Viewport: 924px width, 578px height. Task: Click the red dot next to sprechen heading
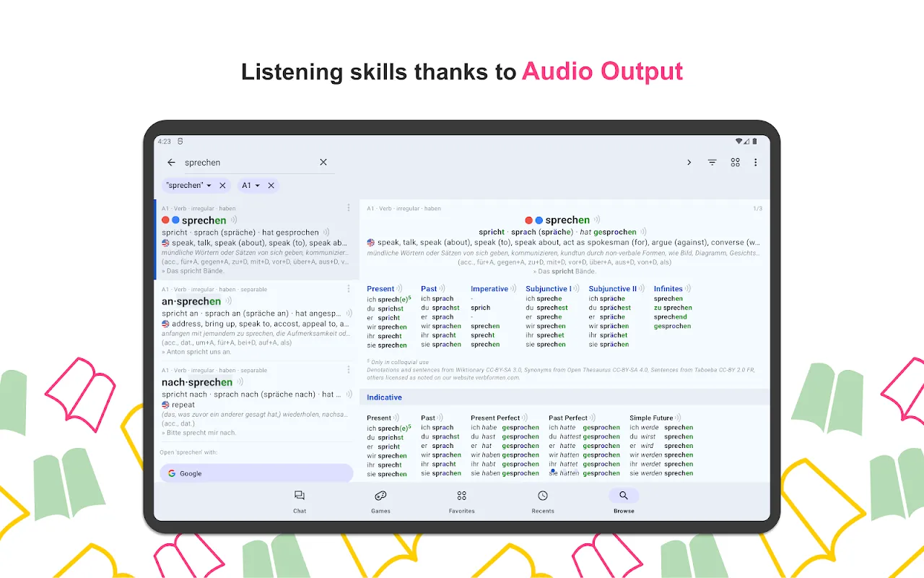(x=526, y=220)
